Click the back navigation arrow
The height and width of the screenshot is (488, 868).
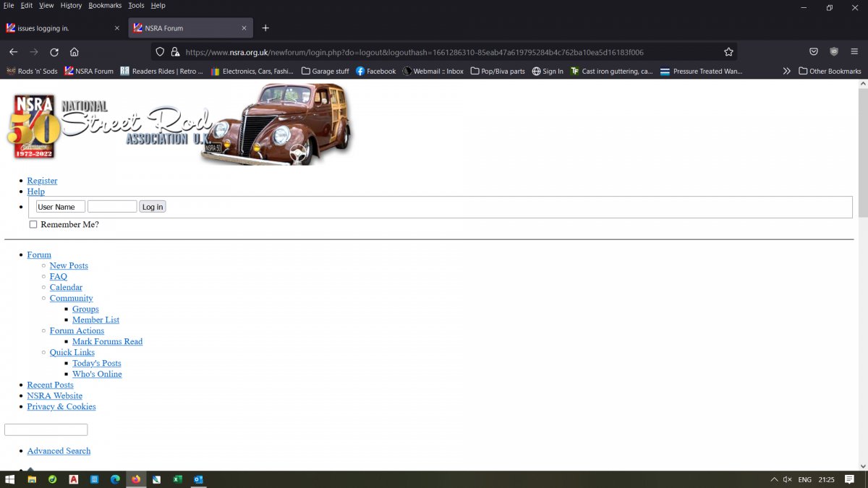tap(13, 52)
